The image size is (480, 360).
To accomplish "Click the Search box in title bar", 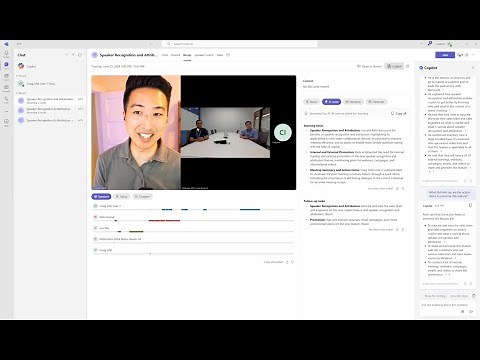I will (239, 44).
